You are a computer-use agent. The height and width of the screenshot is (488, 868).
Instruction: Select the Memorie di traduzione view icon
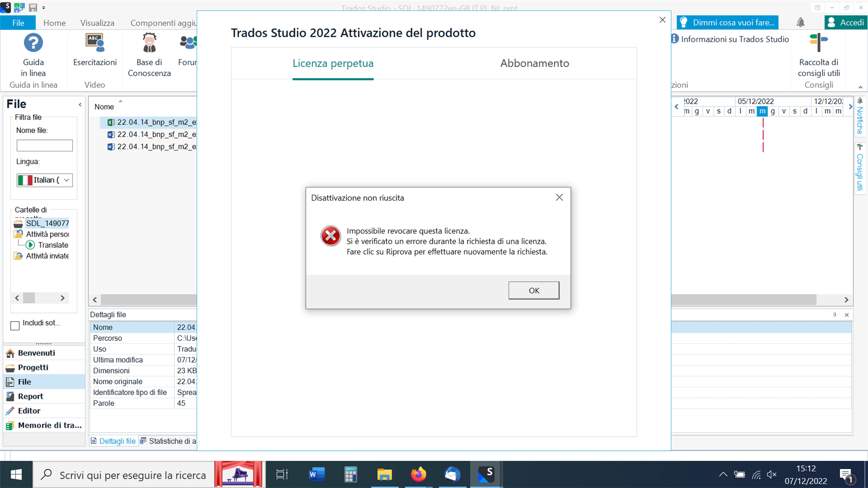[11, 425]
